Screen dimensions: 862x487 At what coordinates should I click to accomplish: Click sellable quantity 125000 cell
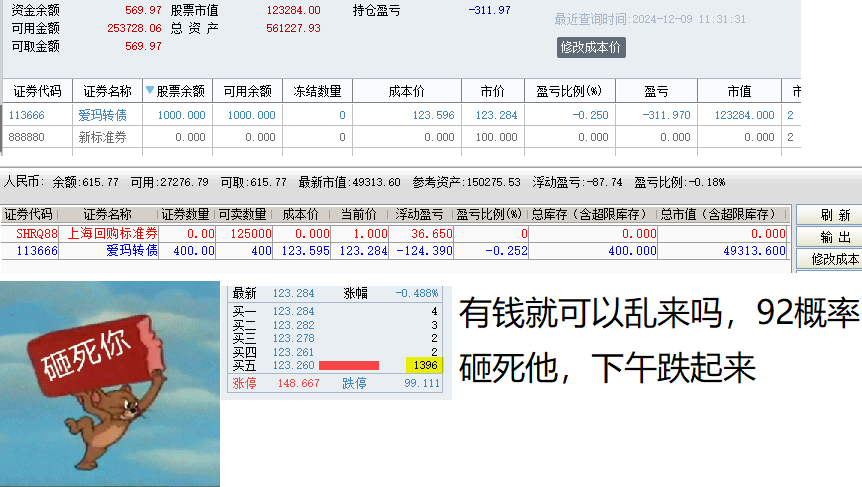pyautogui.click(x=251, y=234)
